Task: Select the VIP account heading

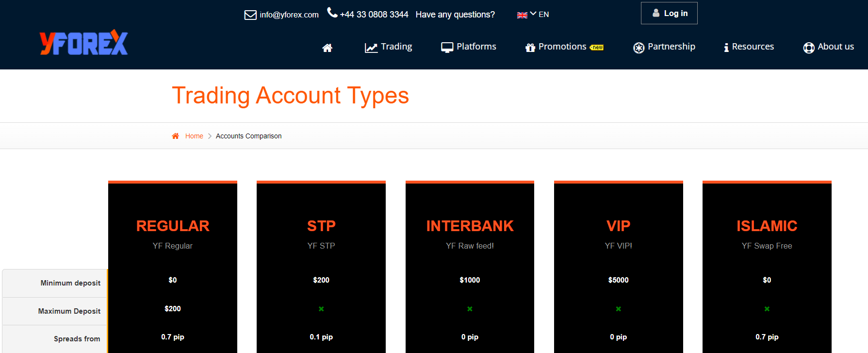Action: tap(618, 226)
